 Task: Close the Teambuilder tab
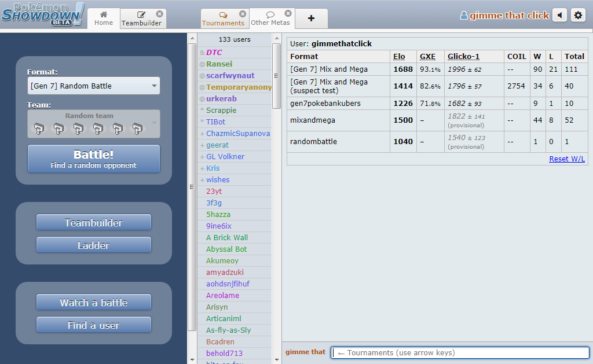click(159, 14)
